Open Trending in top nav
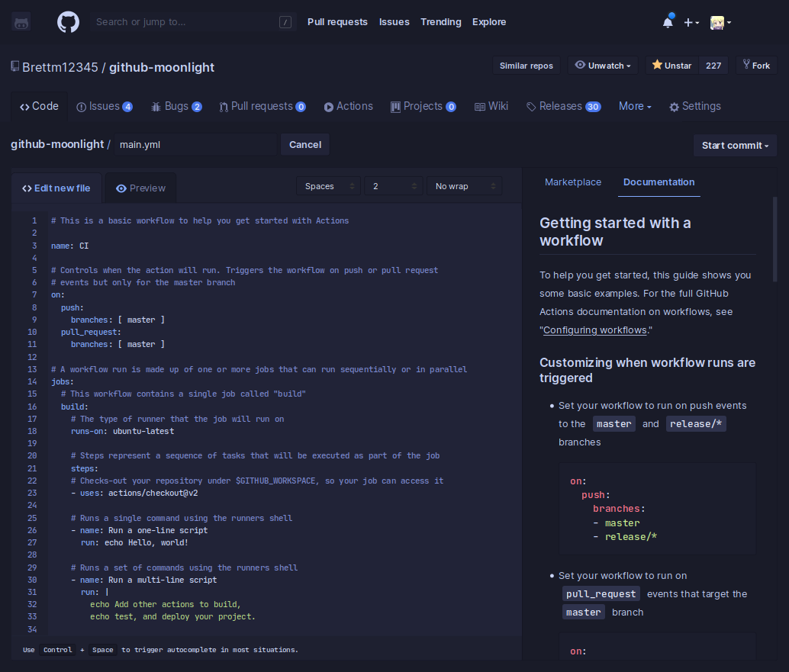 tap(441, 22)
